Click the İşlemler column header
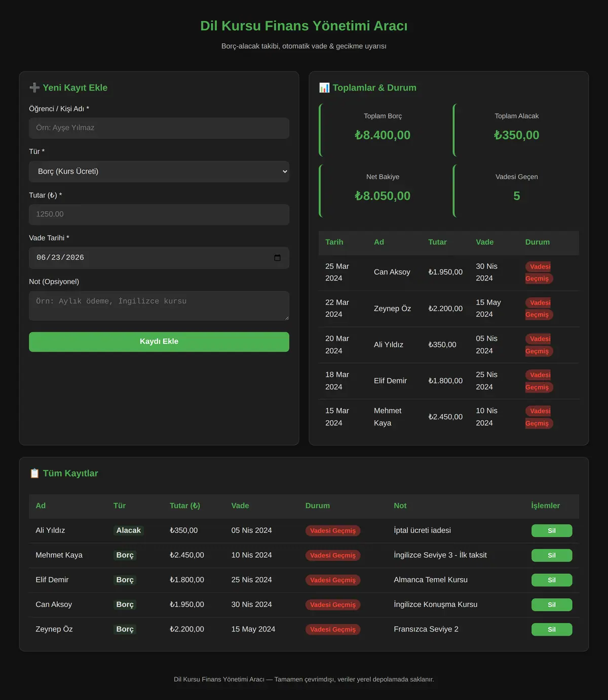This screenshot has height=700, width=608. click(546, 505)
